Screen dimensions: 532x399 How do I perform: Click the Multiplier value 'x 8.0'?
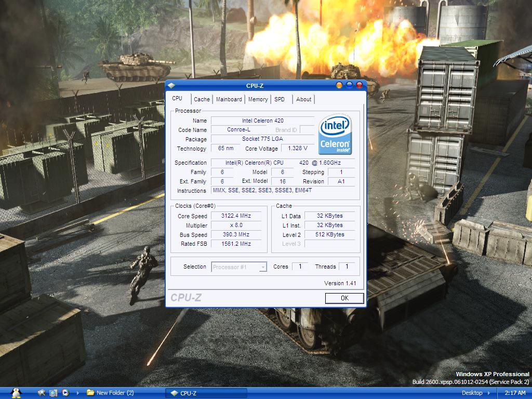(x=236, y=225)
